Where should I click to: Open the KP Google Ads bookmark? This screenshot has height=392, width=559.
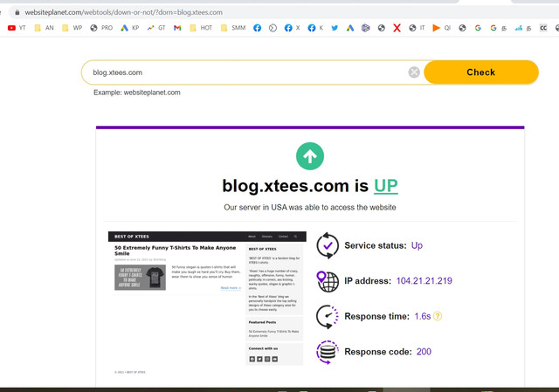(129, 28)
